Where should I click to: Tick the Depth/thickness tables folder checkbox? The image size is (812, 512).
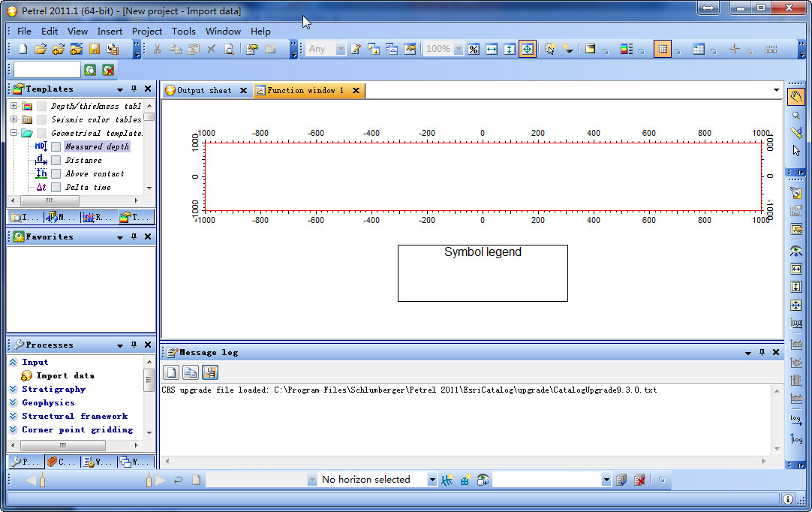pyautogui.click(x=42, y=107)
